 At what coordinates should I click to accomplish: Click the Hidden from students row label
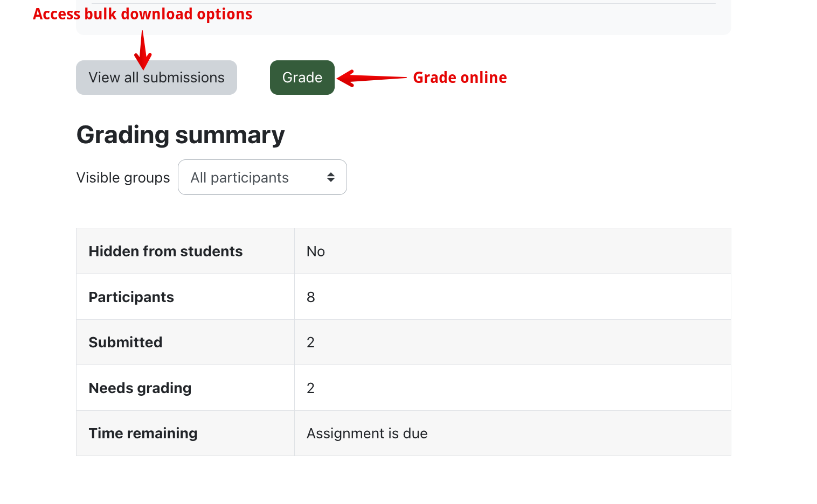[x=165, y=251]
